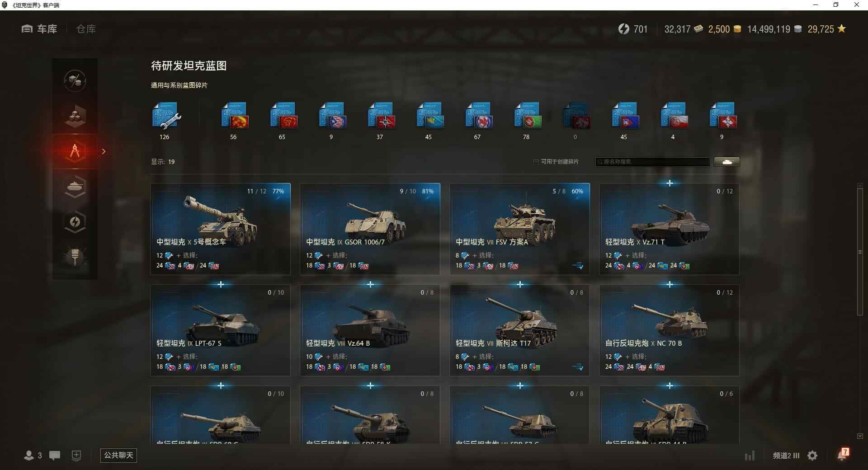Open the lightning reserves sidebar icon
868x470 pixels.
click(75, 222)
